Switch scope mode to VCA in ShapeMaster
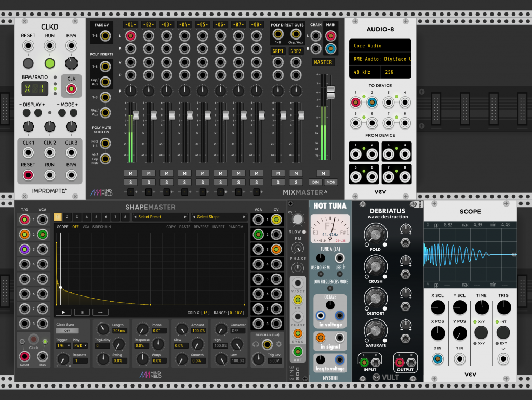 tap(86, 227)
